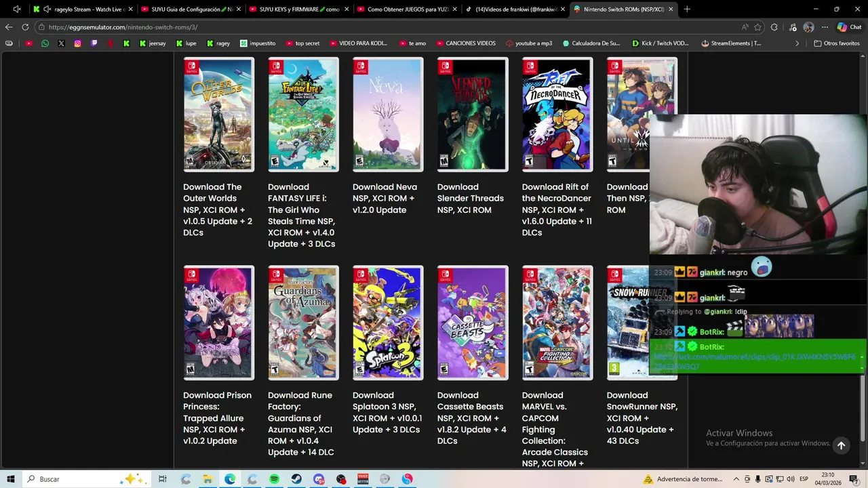Open Download Slender Threads NSP link
Image resolution: width=868 pixels, height=488 pixels.
coord(471,199)
